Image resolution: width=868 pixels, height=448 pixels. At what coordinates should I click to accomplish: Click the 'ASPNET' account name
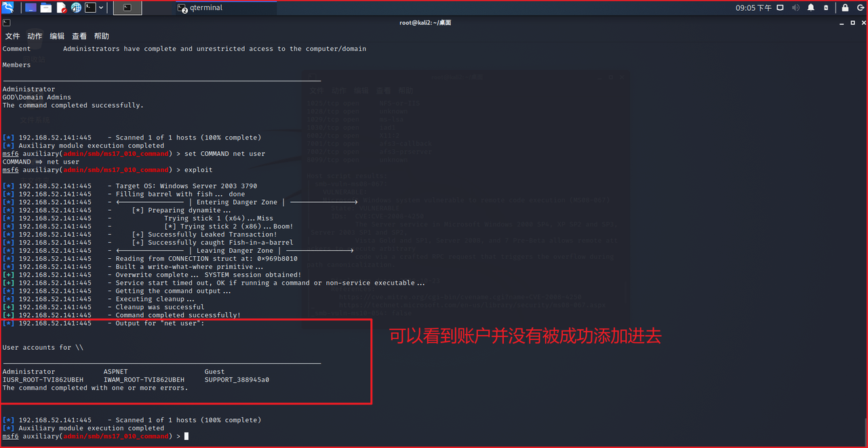click(x=115, y=371)
